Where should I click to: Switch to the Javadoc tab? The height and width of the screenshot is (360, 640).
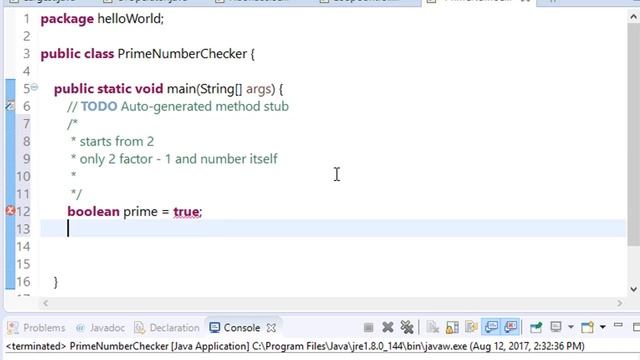[100, 328]
